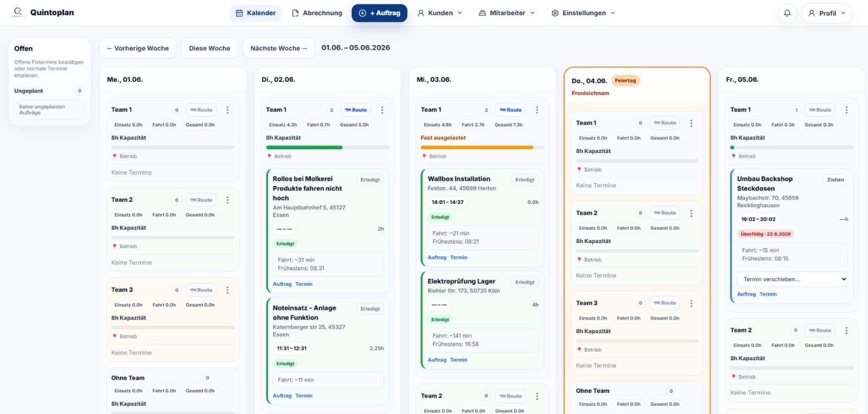Open three-dot menu for Wednesday Team 2
Image resolution: width=868 pixels, height=414 pixels.
click(x=537, y=396)
